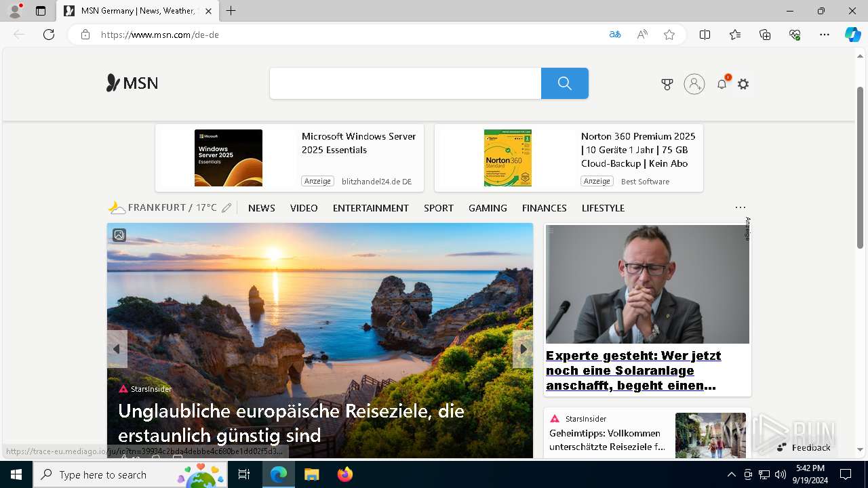
Task: Click the translate page icon
Action: pos(615,35)
